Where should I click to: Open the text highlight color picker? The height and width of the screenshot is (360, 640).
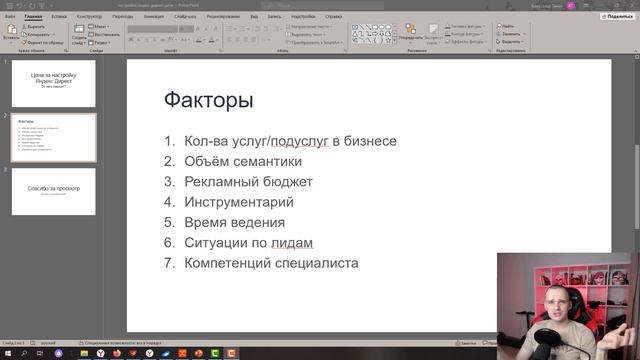point(199,40)
